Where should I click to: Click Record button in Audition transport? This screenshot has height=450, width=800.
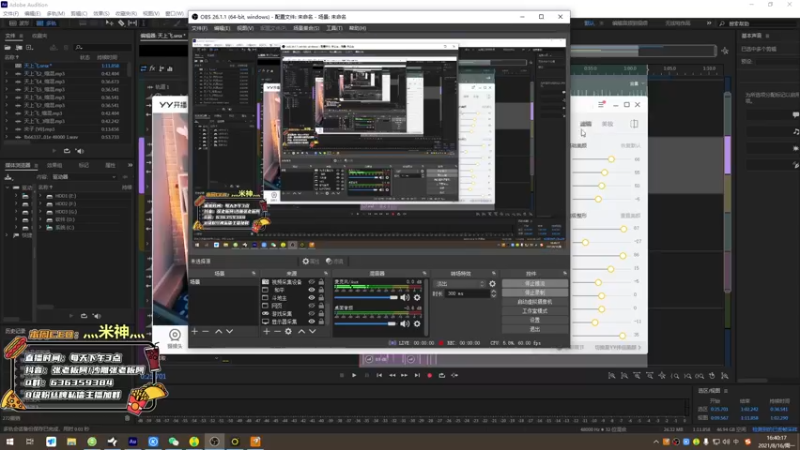pyautogui.click(x=430, y=376)
